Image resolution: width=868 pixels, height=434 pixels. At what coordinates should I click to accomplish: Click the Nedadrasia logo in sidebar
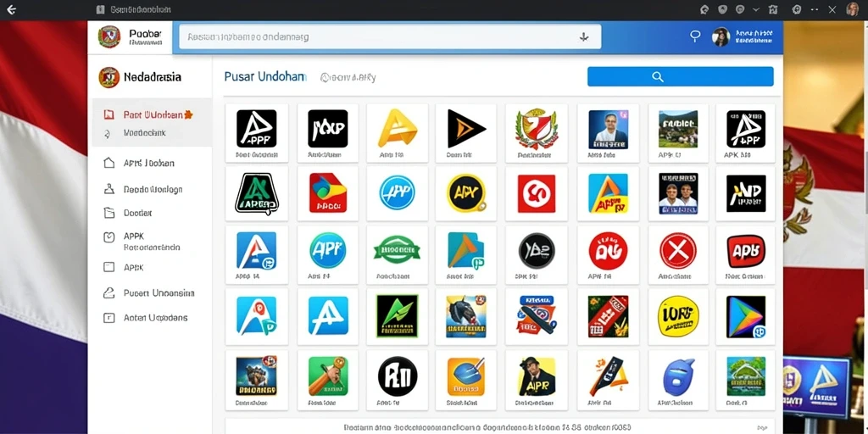(109, 77)
